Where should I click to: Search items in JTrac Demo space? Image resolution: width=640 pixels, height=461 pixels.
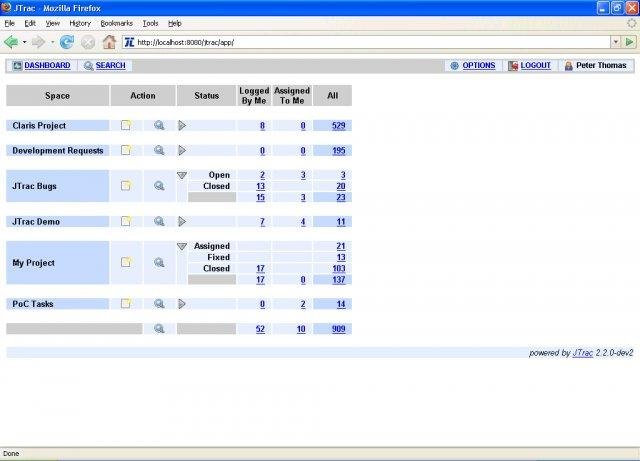[159, 221]
